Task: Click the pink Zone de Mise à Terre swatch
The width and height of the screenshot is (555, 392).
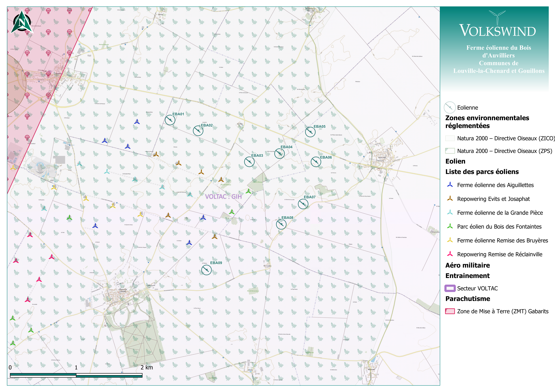Action: click(x=450, y=311)
